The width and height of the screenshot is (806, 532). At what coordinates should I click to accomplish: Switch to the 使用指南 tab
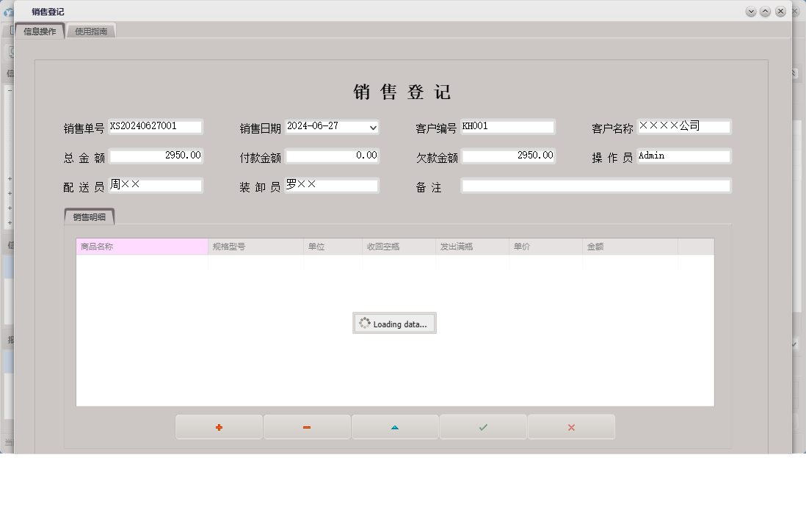coord(91,30)
